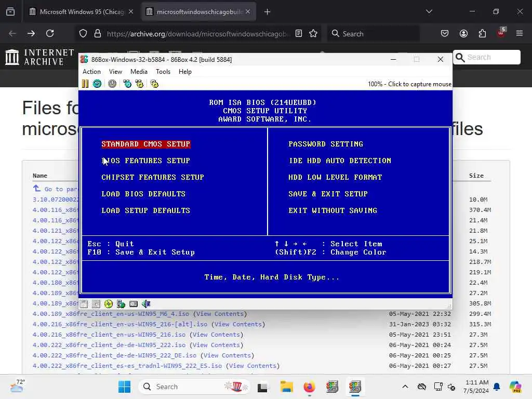Screen dimensions: 532x399
Task: Click the 86Box hard reset icon
Action: coord(97,84)
